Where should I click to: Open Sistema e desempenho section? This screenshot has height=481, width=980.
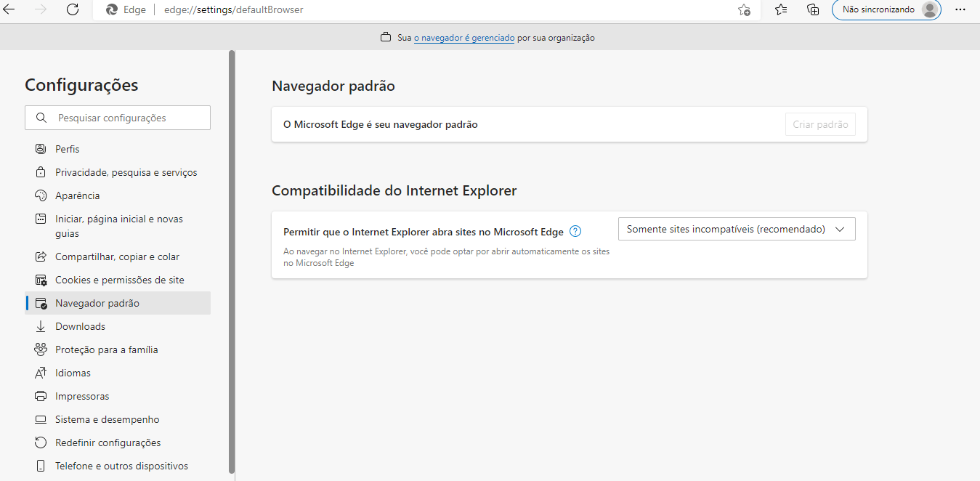pyautogui.click(x=118, y=419)
